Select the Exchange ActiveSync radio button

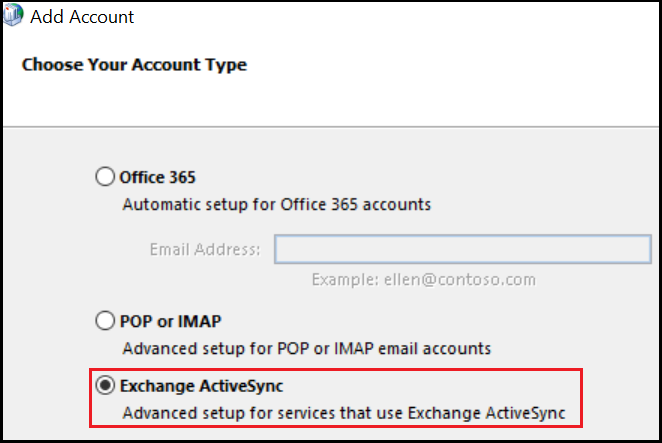[x=105, y=385]
